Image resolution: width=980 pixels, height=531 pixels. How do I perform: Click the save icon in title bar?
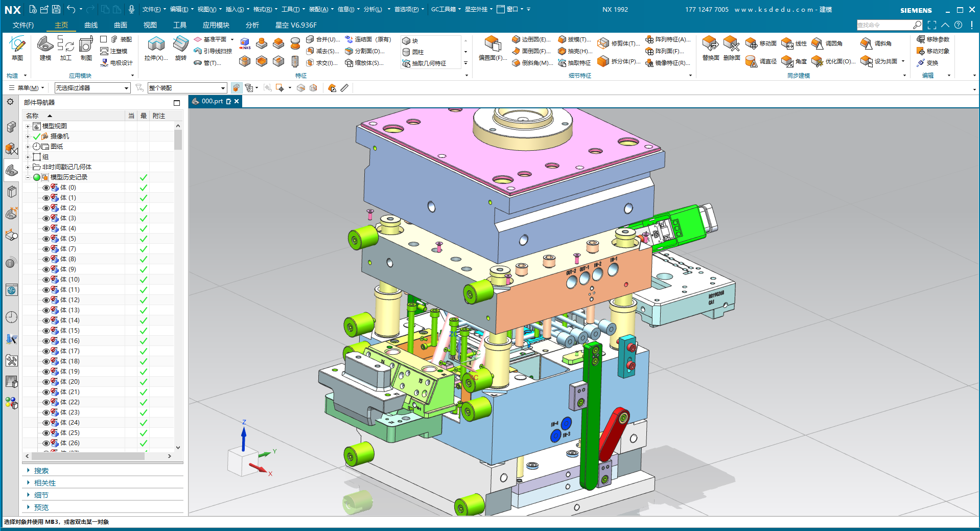(x=56, y=9)
